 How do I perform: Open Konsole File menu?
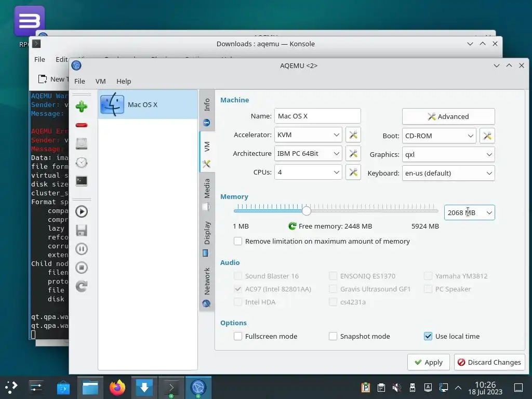tap(39, 59)
